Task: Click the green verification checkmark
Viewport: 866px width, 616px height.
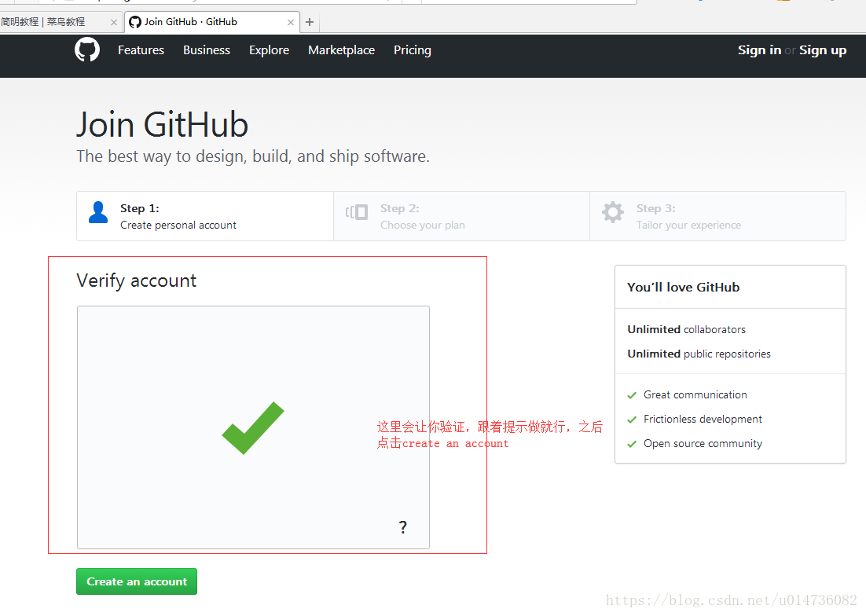Action: [x=253, y=427]
